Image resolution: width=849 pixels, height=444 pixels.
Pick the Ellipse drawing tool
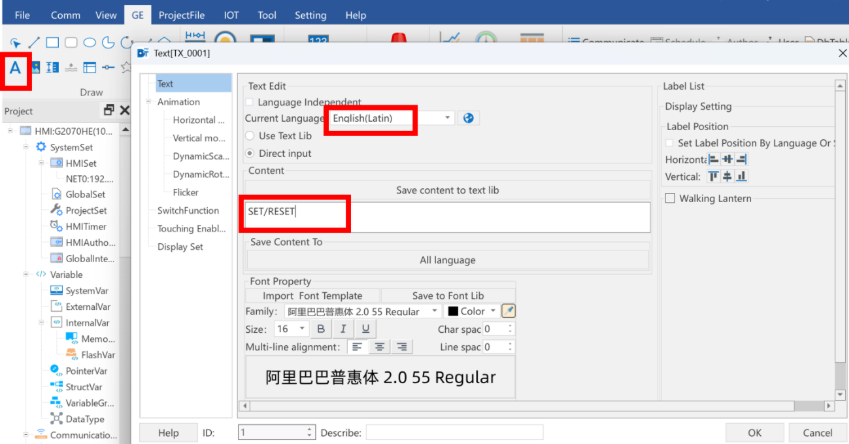pos(90,42)
